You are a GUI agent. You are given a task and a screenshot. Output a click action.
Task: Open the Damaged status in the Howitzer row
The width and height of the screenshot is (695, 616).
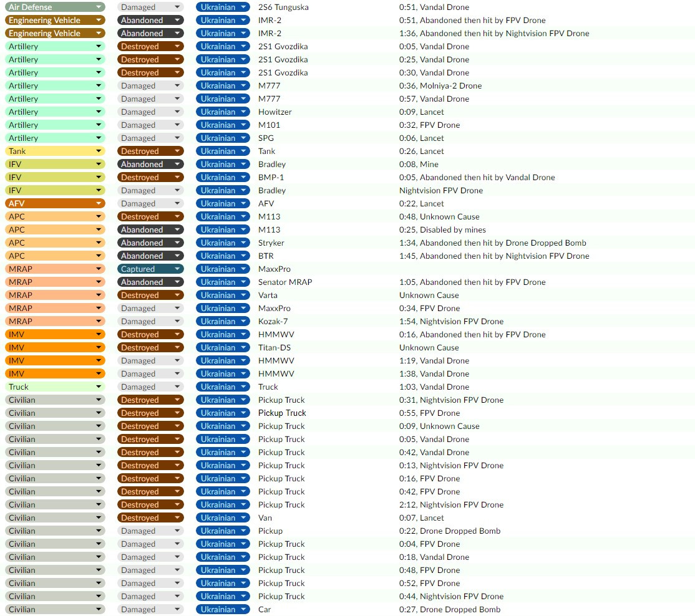coord(150,112)
